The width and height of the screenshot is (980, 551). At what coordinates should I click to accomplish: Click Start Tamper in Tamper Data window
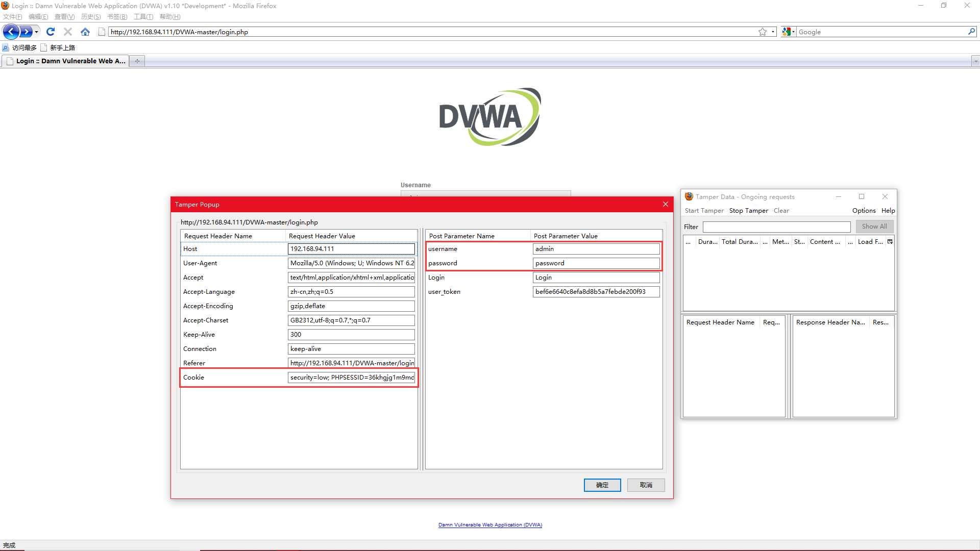tap(704, 211)
